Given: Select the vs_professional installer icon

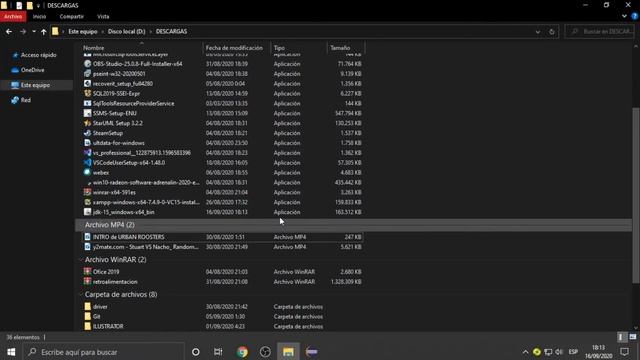Looking at the screenshot, I should 87,153.
